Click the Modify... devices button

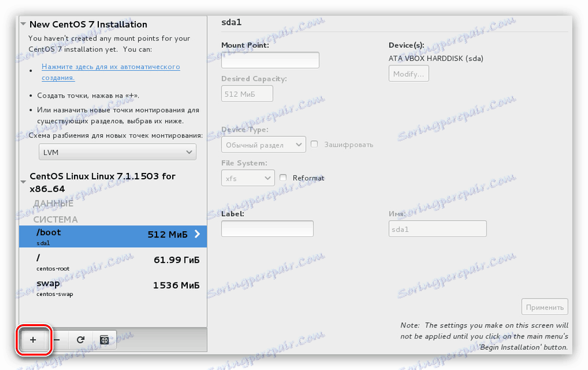click(409, 74)
